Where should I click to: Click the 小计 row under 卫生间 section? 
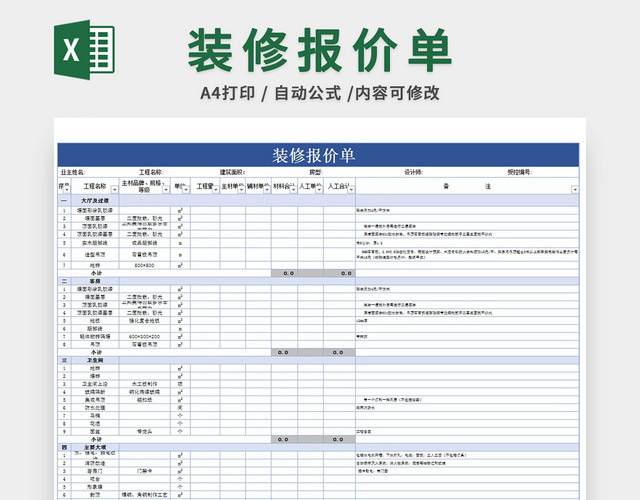pos(318,440)
